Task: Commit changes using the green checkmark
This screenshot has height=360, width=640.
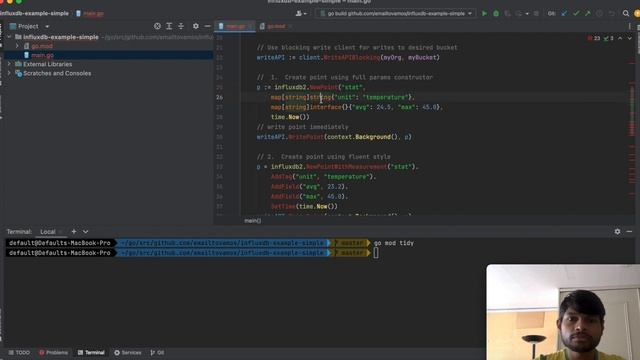Action: (576, 13)
